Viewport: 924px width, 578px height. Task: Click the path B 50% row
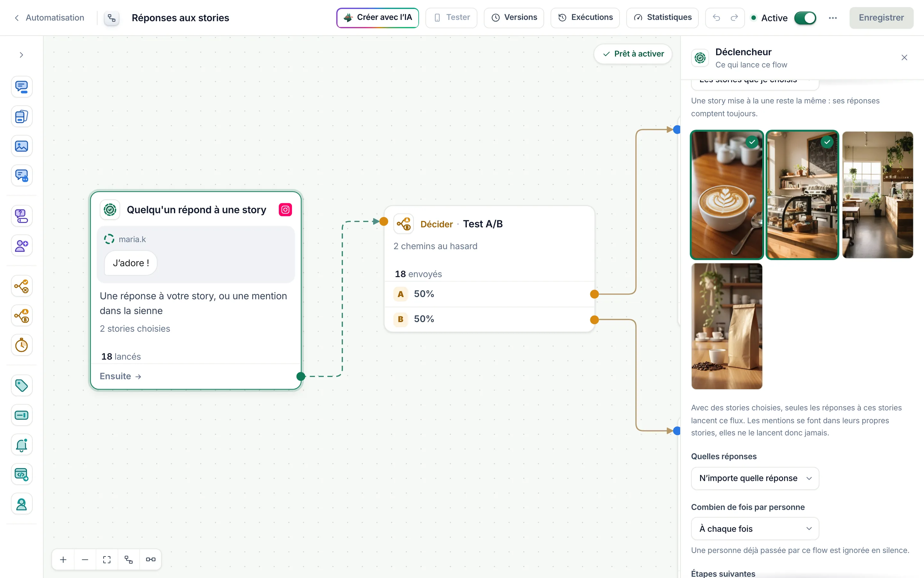pyautogui.click(x=489, y=319)
